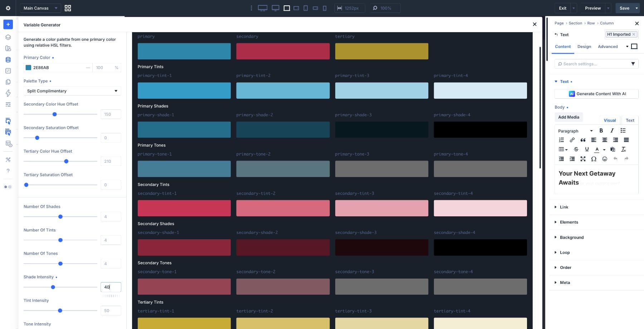Screen dimensions: 644x329
Task: Open the tools wrench icon in sidebar
Action: (x=8, y=159)
